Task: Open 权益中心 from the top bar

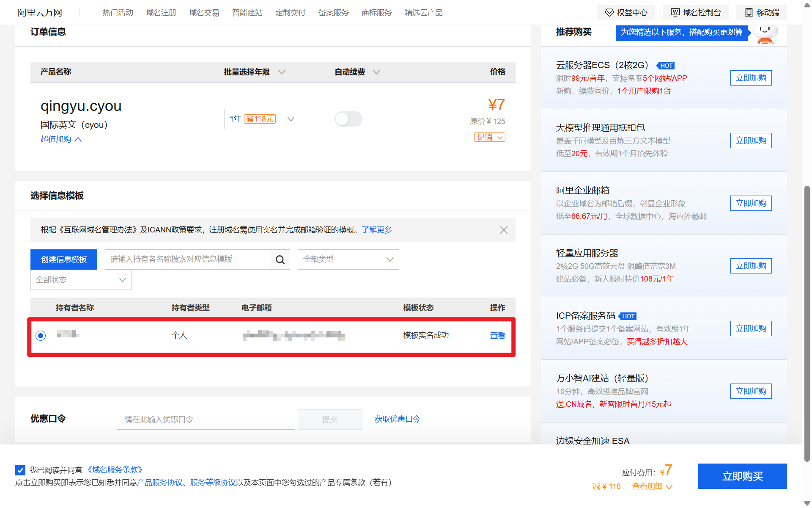Action: (x=626, y=13)
